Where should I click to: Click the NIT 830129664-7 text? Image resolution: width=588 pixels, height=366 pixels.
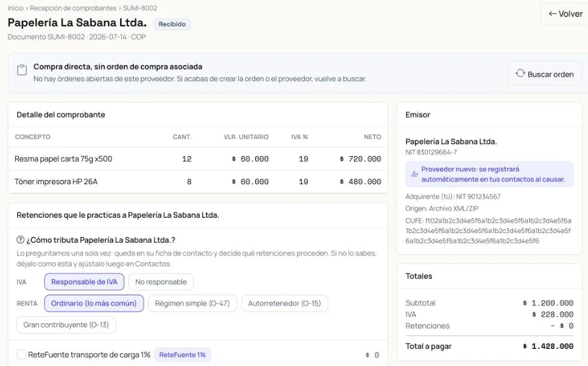coord(431,152)
